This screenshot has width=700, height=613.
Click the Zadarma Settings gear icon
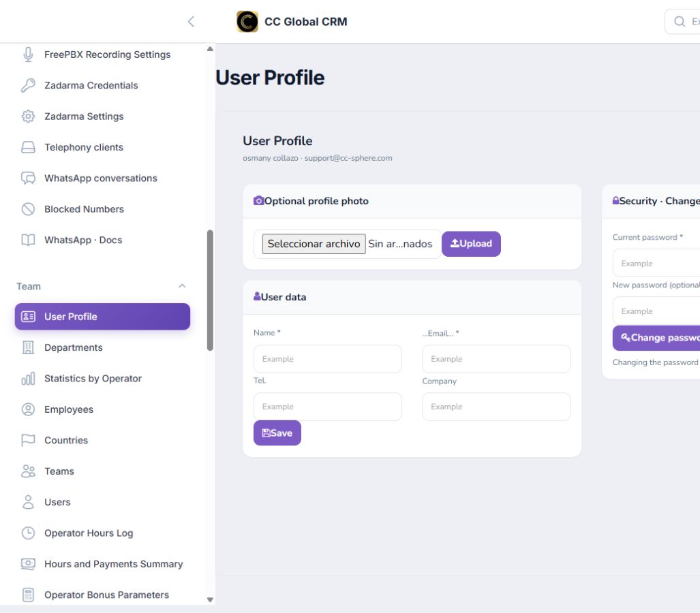coord(28,116)
